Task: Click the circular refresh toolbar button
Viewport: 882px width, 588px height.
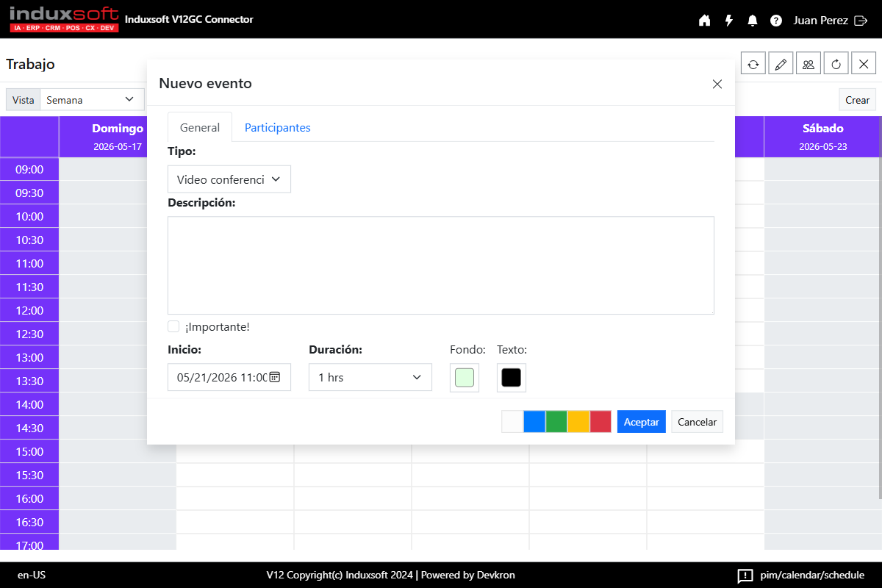Action: click(x=836, y=64)
